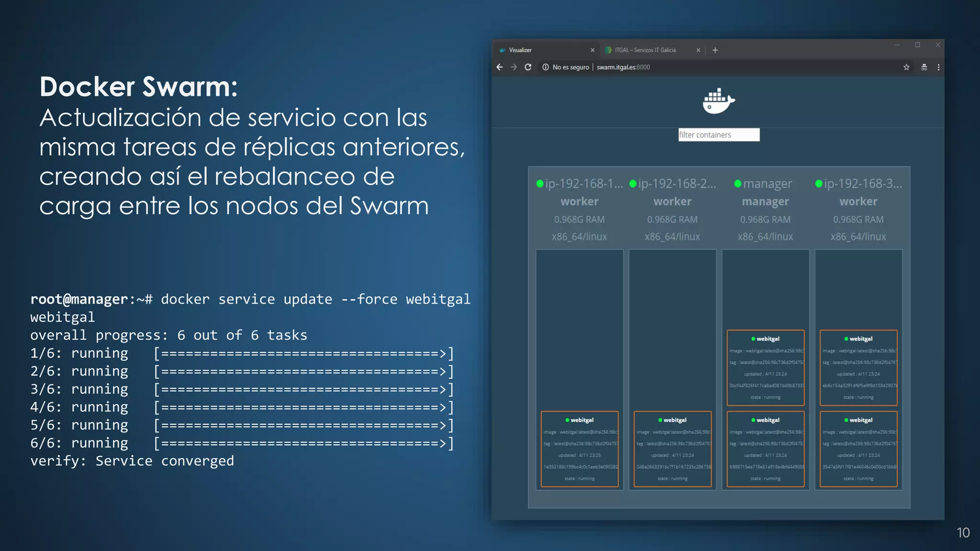The image size is (980, 551).
Task: Minimize the Chrome browser window
Action: coord(897,45)
